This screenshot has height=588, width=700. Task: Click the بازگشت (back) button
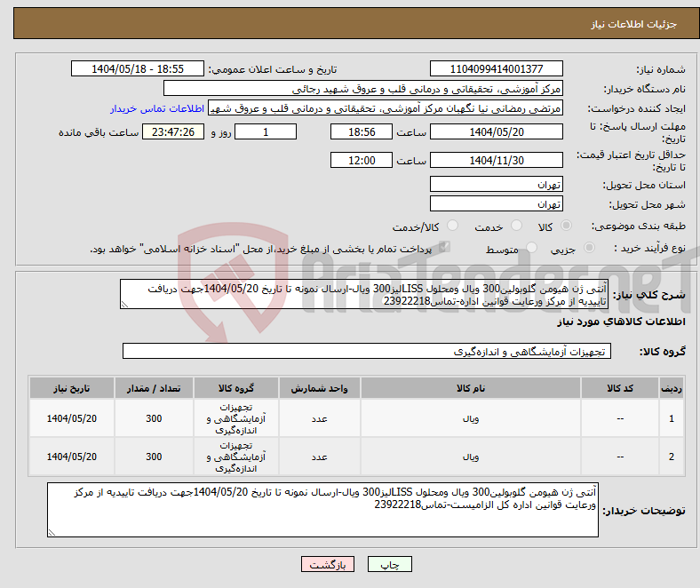tap(328, 564)
